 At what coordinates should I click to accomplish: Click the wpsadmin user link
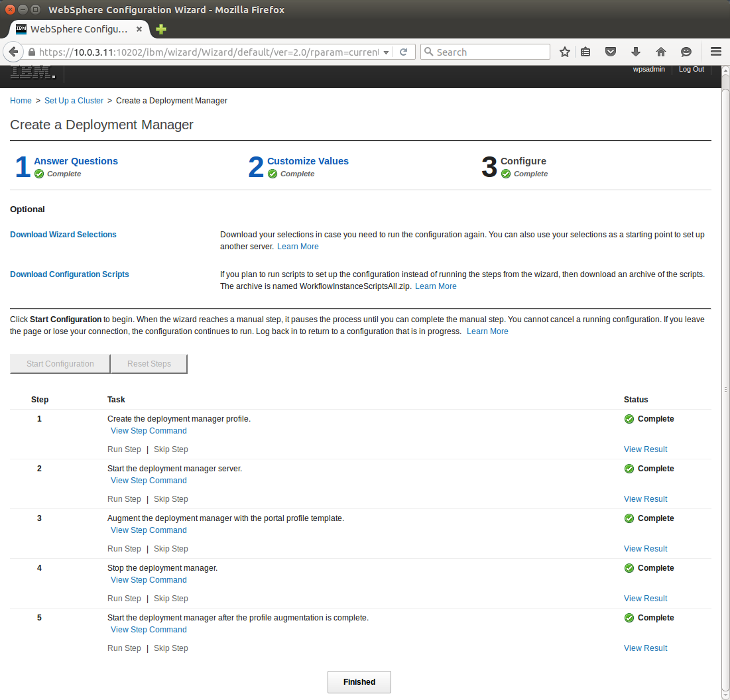648,69
